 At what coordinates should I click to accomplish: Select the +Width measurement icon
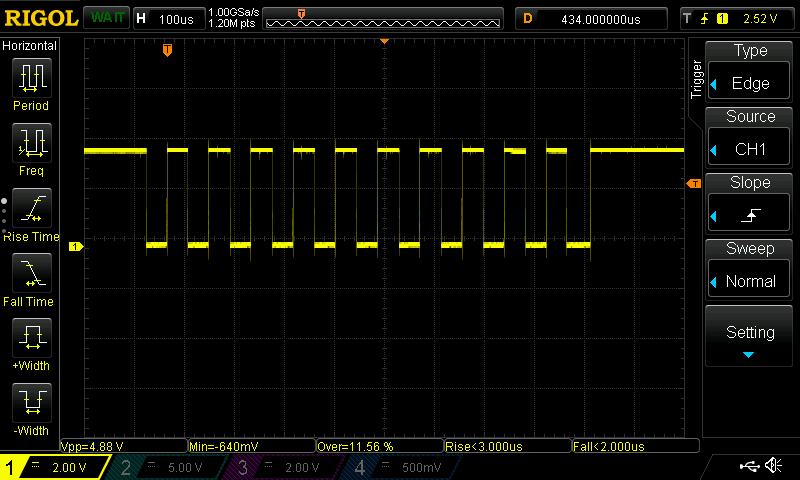[x=31, y=341]
